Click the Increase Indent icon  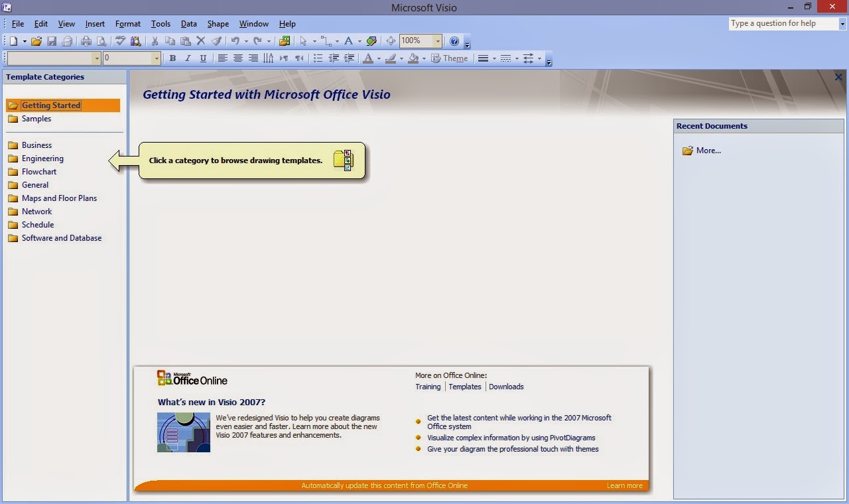click(349, 58)
